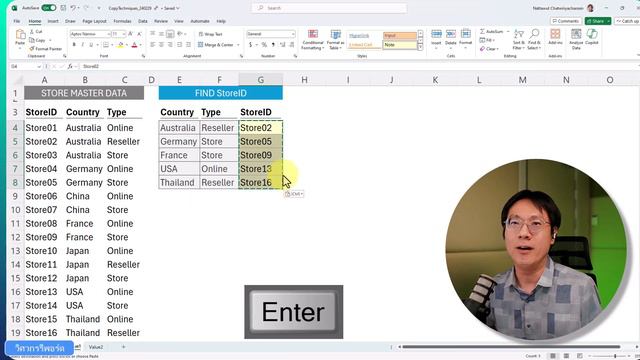Open the Merge & Center dropdown arrow
Screen dimensions: 640x360
238,45
